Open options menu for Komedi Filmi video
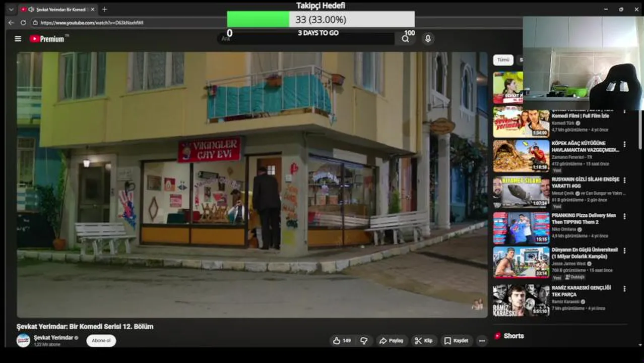Screen dimensions: 644x363 (x=624, y=110)
